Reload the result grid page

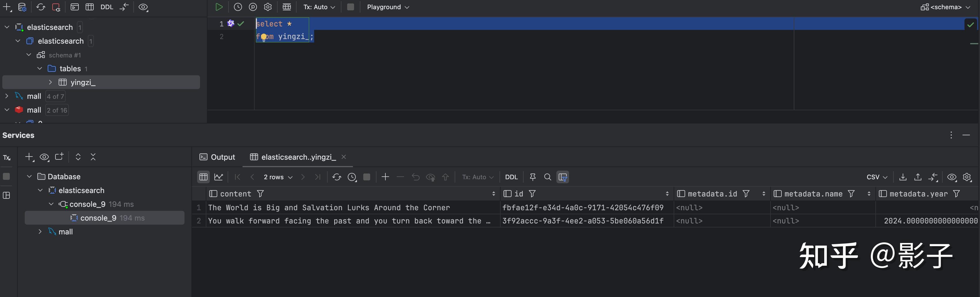[x=336, y=177]
